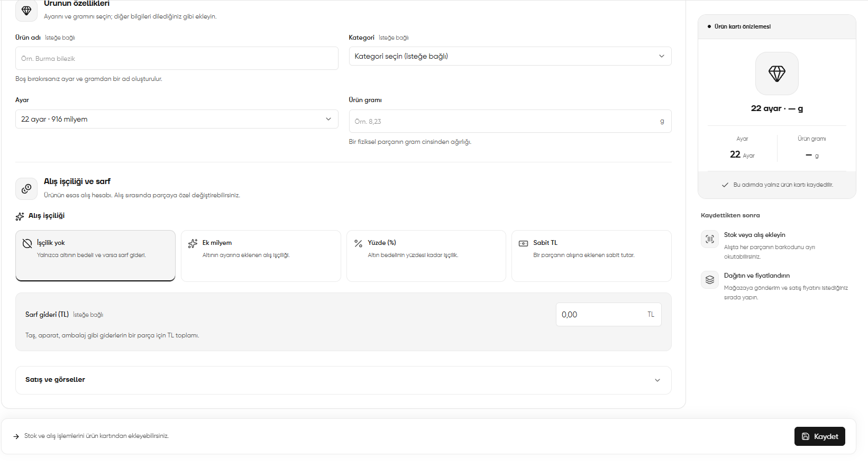Choose the Ek milyem labor option
The height and width of the screenshot is (467, 868).
click(x=261, y=256)
